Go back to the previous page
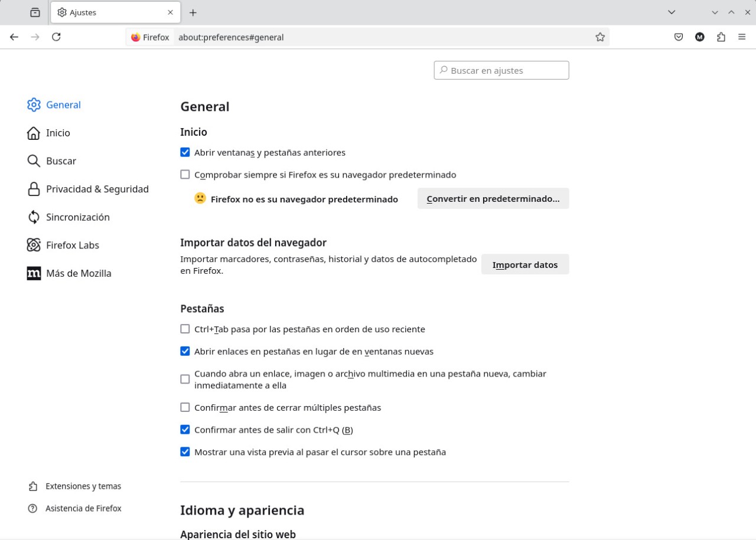The height and width of the screenshot is (540, 756). tap(14, 37)
